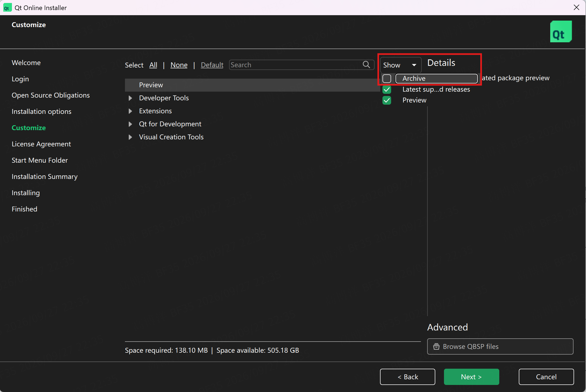
Task: Expand the Extensions tree node
Action: pos(130,111)
